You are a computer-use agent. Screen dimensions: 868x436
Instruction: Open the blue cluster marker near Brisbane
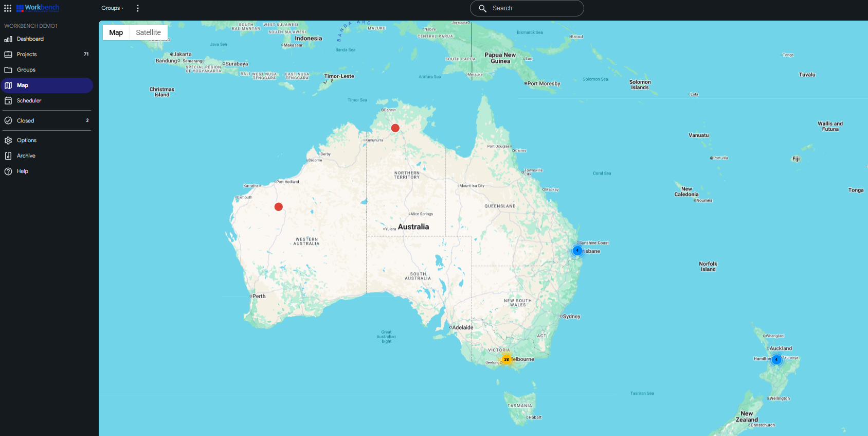click(577, 251)
